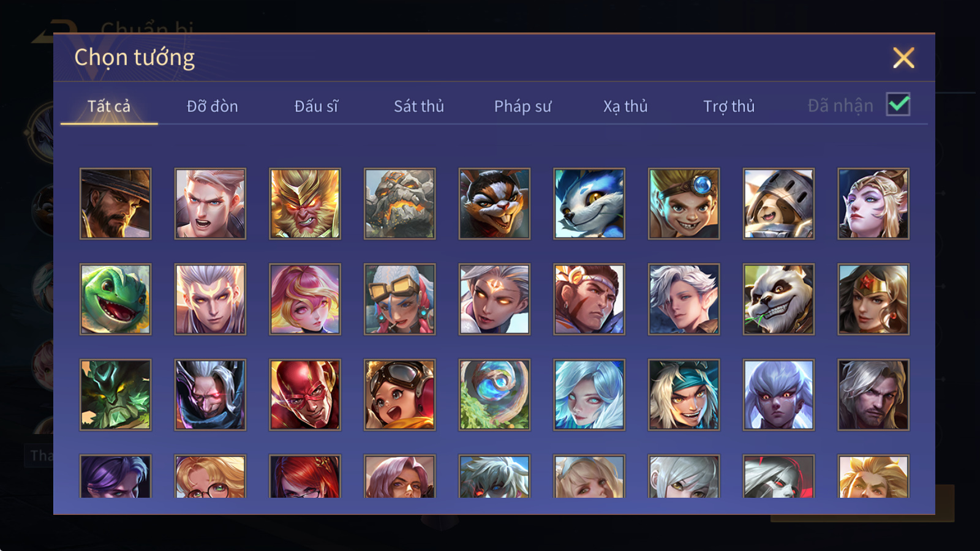Choose the golden monkey king hero
This screenshot has height=551, width=980.
305,204
